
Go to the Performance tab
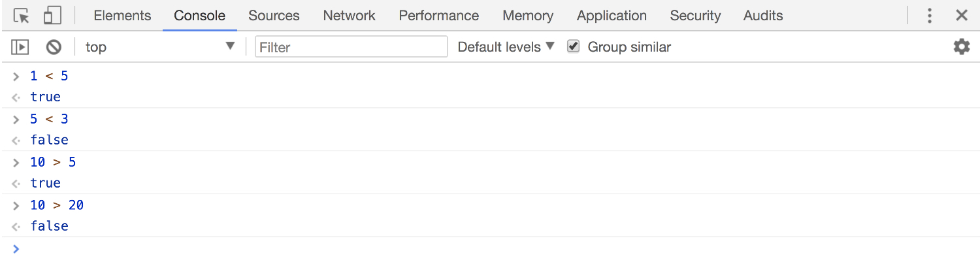coord(438,16)
